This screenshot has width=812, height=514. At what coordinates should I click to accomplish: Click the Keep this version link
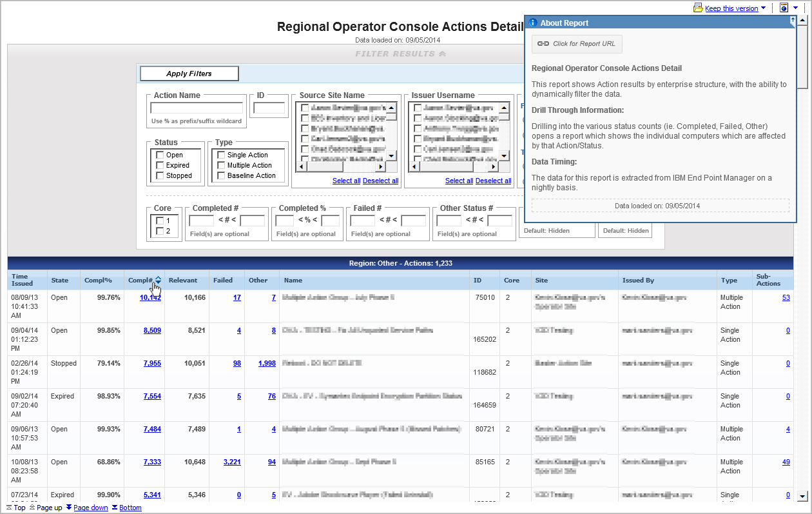coord(731,8)
